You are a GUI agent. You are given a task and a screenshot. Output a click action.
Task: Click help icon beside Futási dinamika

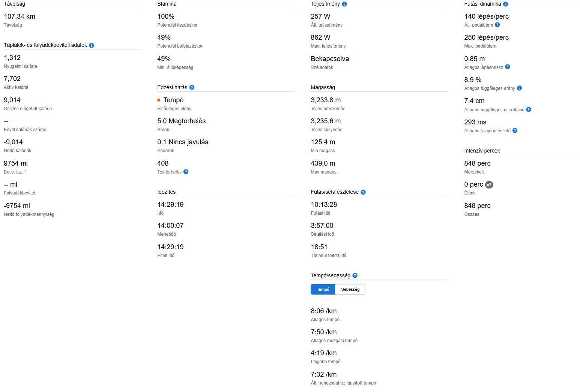(505, 4)
